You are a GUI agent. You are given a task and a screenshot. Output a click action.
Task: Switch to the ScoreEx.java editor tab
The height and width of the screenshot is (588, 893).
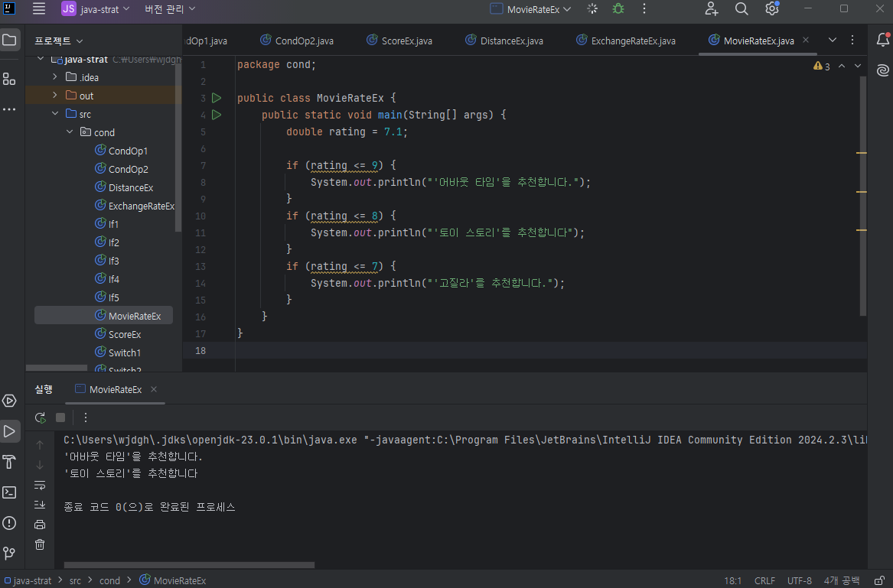pos(406,41)
